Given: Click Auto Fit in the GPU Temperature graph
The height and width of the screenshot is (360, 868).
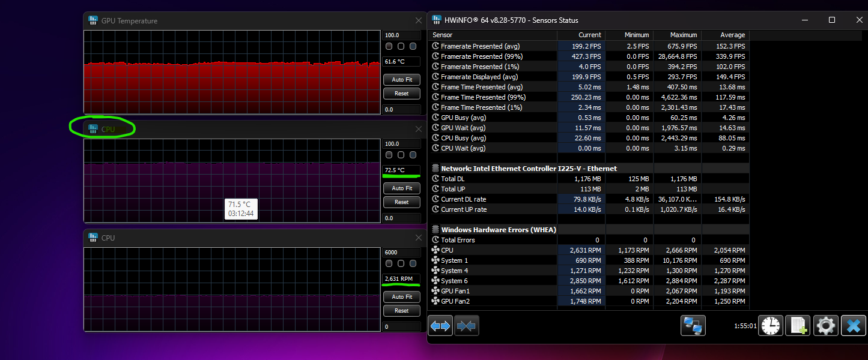Looking at the screenshot, I should coord(401,80).
